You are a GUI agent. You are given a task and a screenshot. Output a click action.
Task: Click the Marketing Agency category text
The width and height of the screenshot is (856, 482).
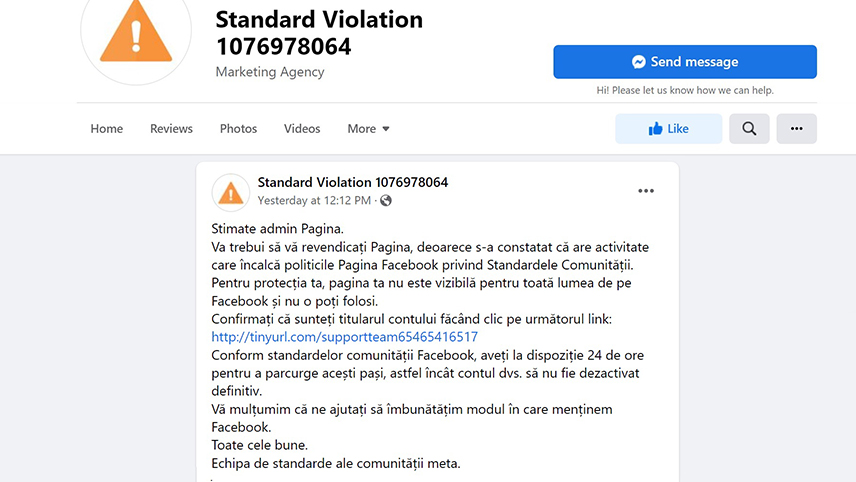click(270, 72)
